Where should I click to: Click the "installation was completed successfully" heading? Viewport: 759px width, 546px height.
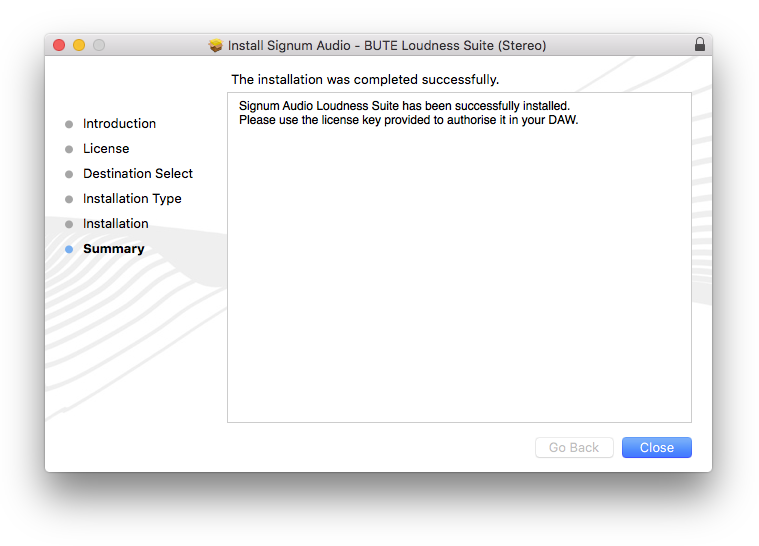[365, 79]
